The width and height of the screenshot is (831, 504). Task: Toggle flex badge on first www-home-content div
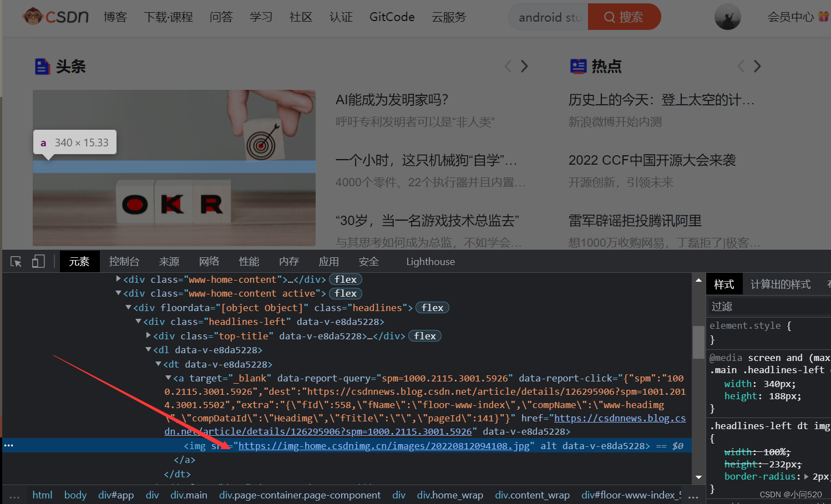[346, 279]
